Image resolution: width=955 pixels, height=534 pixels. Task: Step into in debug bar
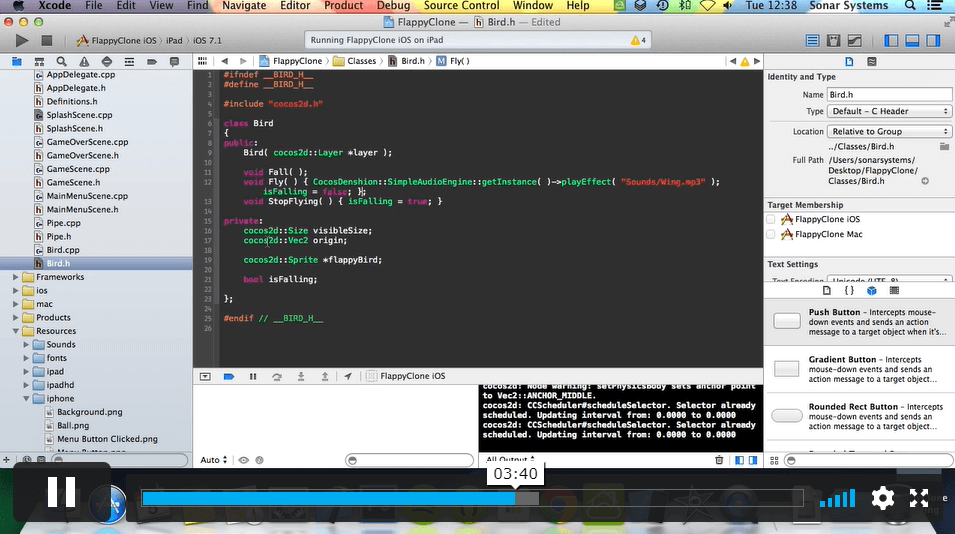tap(301, 376)
